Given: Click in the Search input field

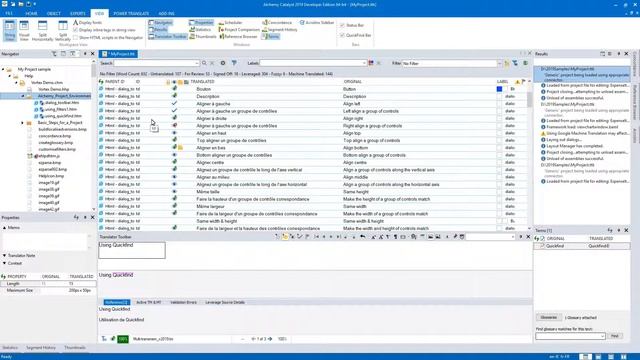Looking at the screenshot, I should click(154, 63).
